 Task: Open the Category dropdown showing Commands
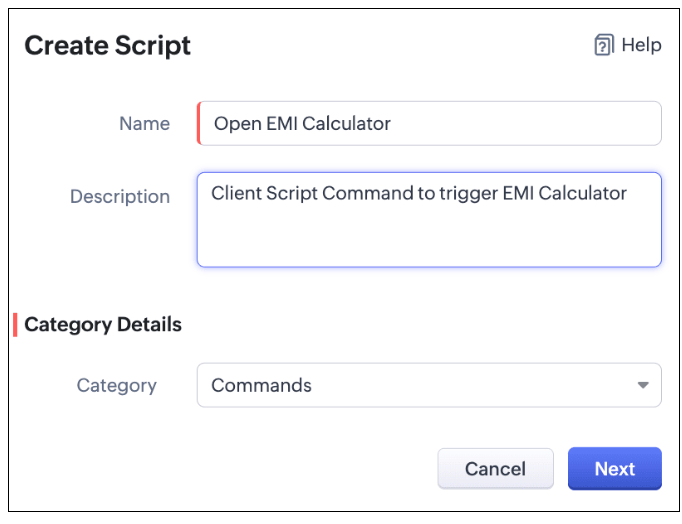[x=429, y=385]
